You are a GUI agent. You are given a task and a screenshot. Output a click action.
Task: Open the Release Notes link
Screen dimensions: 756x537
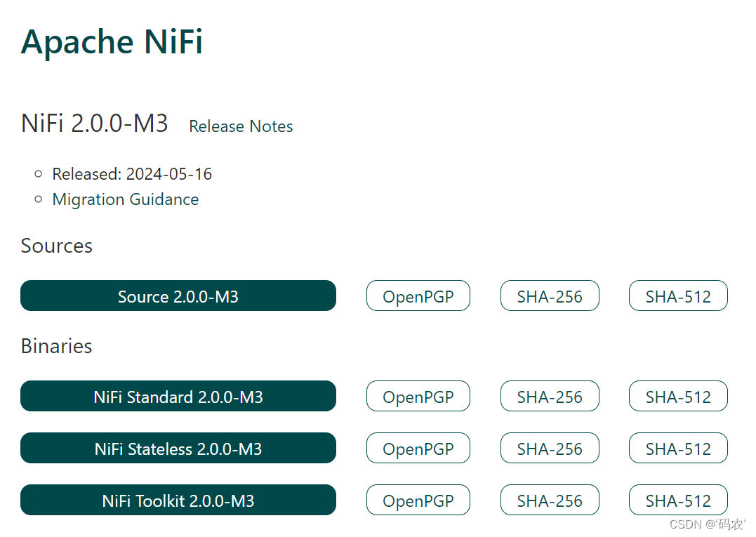(x=241, y=126)
